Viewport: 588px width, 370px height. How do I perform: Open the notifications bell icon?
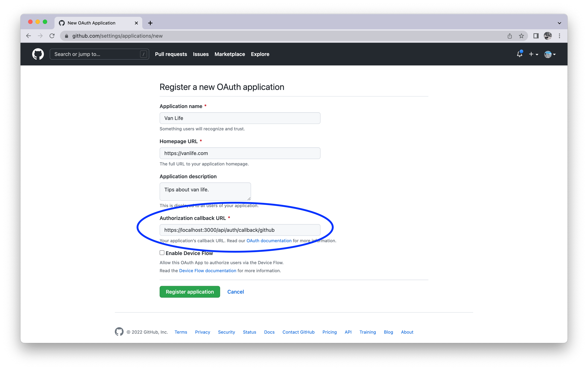[519, 54]
